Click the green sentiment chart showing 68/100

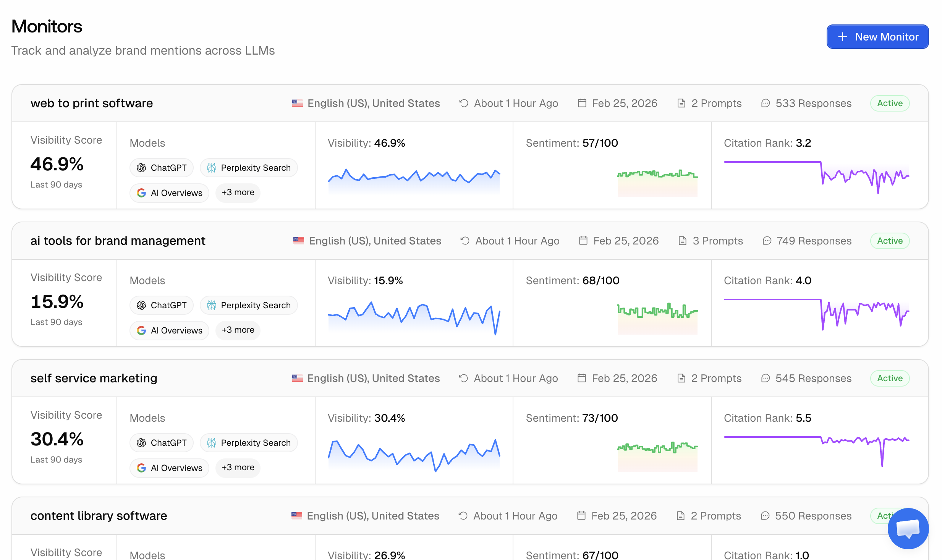click(657, 317)
